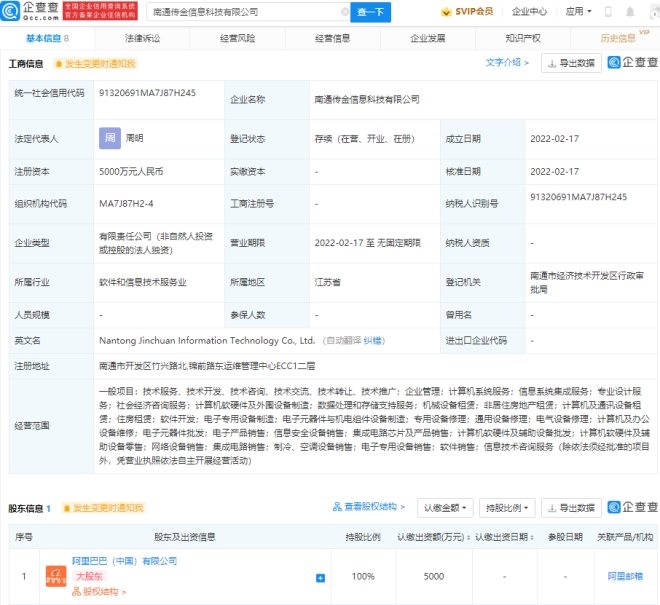
Task: Open the 认缴金额 dropdown
Action: [444, 508]
